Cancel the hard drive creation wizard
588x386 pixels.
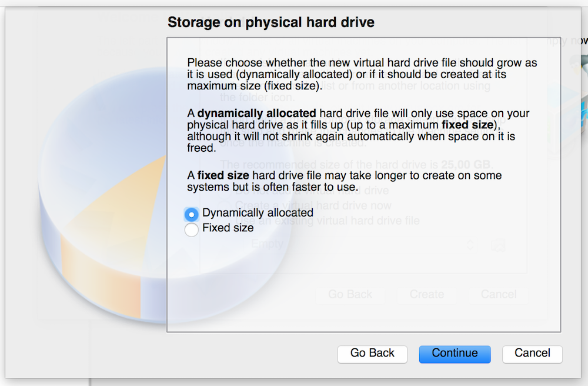pyautogui.click(x=532, y=354)
